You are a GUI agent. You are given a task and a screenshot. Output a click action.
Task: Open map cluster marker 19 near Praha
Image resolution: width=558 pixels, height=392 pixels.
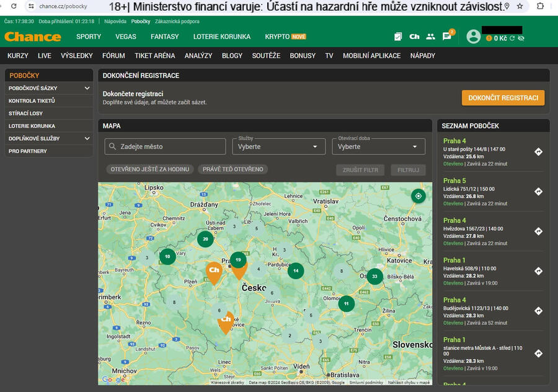point(238,260)
